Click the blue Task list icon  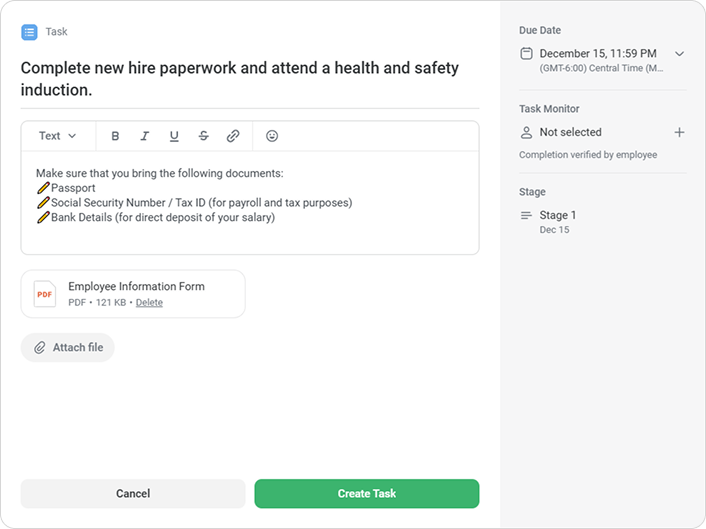(29, 32)
